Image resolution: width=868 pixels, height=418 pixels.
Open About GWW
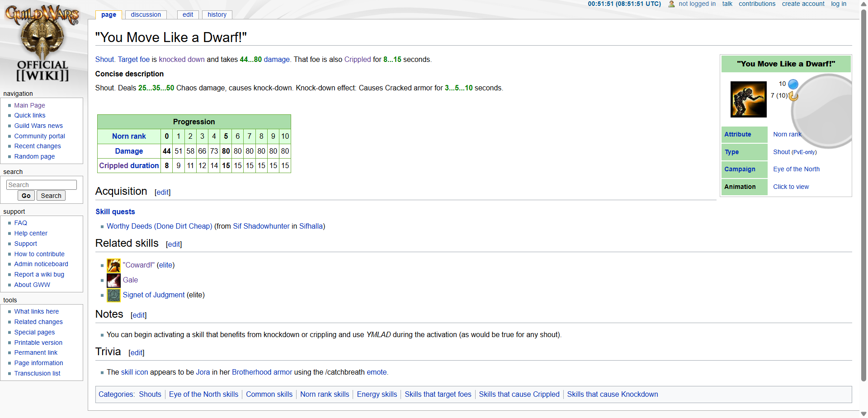pos(32,285)
